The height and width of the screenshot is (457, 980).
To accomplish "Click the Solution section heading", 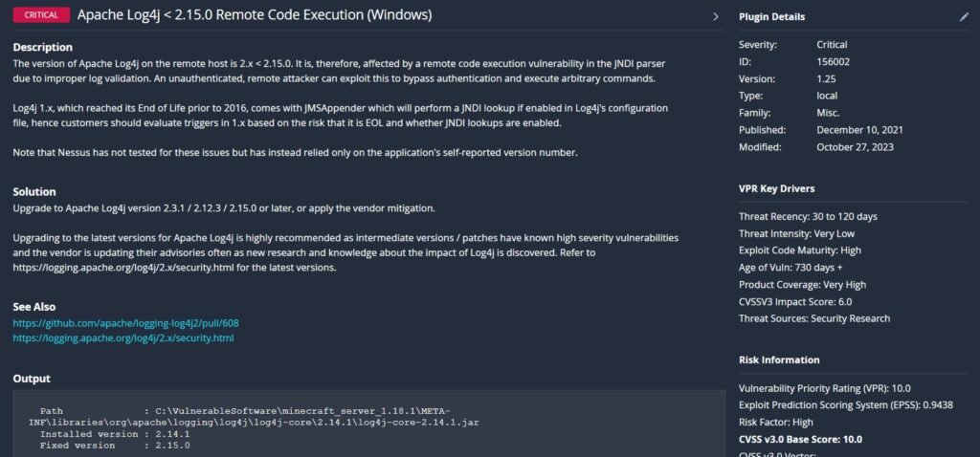I will (34, 192).
